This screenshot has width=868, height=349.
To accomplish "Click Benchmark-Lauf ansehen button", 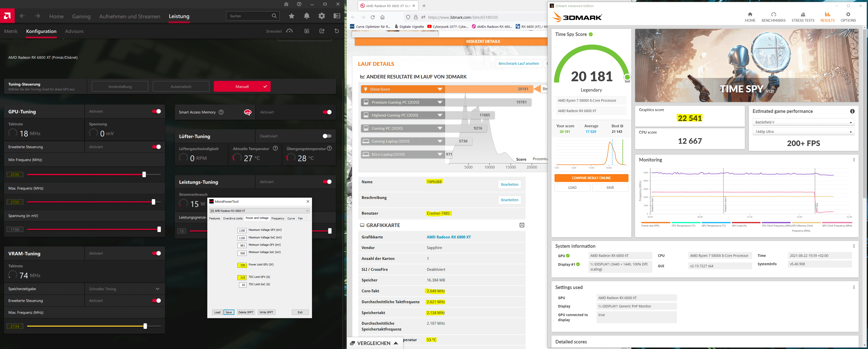I will (x=519, y=64).
